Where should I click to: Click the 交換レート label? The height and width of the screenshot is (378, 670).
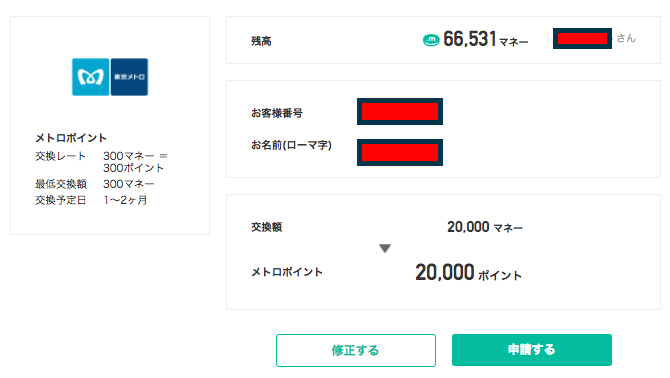point(61,156)
